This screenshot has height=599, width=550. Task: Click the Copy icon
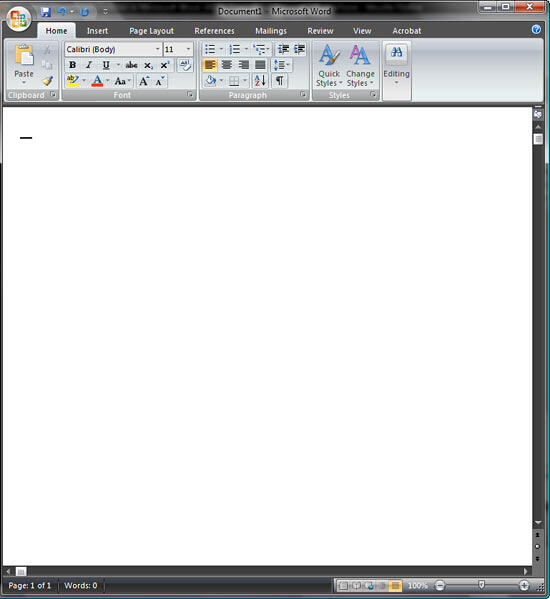(47, 65)
